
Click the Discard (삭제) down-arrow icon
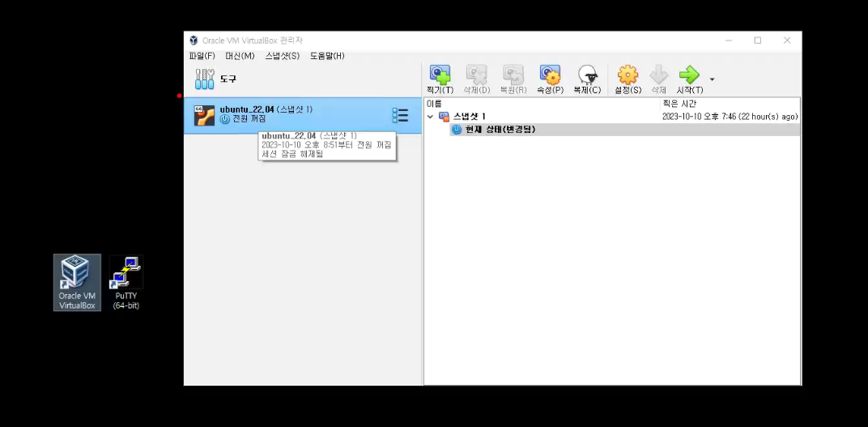coord(659,75)
